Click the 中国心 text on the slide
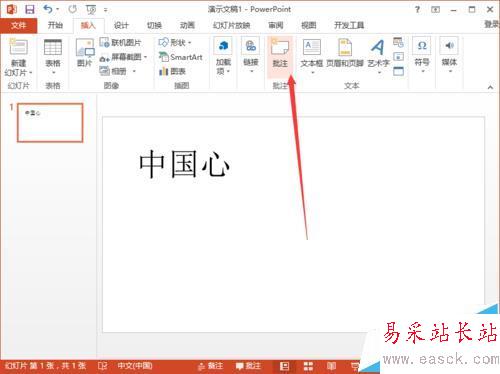 click(184, 163)
